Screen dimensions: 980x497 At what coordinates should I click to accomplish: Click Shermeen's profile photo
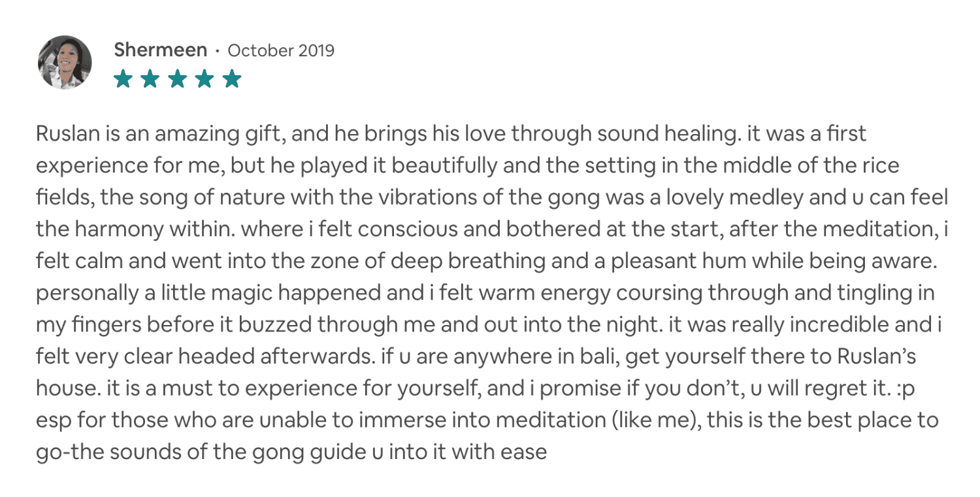click(65, 63)
